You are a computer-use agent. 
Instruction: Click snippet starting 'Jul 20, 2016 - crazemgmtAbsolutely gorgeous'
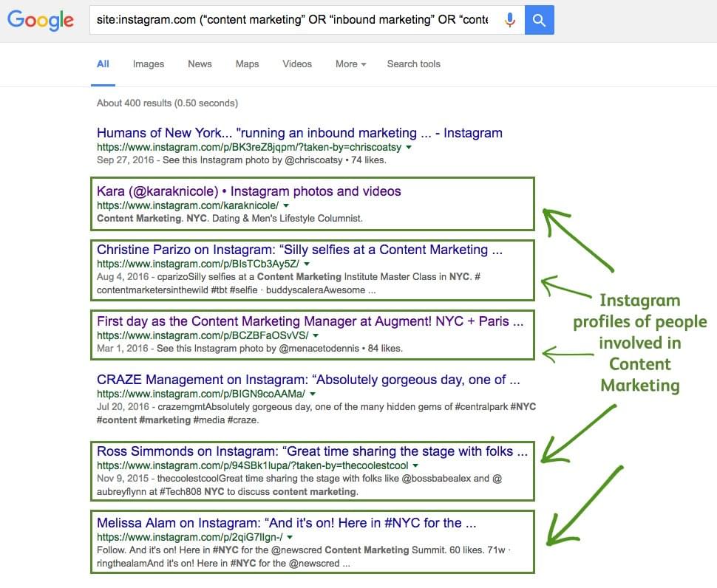(316, 414)
